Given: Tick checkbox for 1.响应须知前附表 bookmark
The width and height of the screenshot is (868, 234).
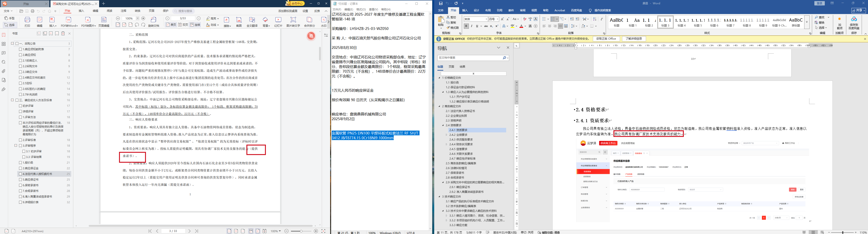Looking at the screenshot, I should [20, 49].
